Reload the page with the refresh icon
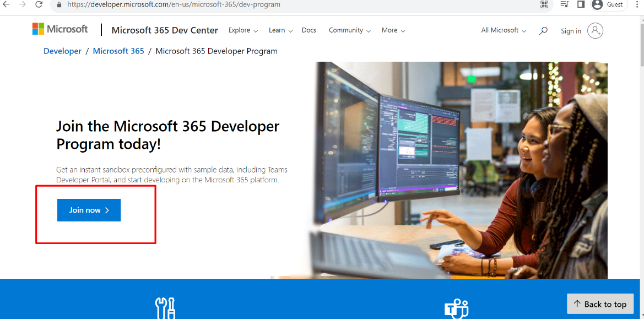This screenshot has height=319, width=644. [39, 4]
